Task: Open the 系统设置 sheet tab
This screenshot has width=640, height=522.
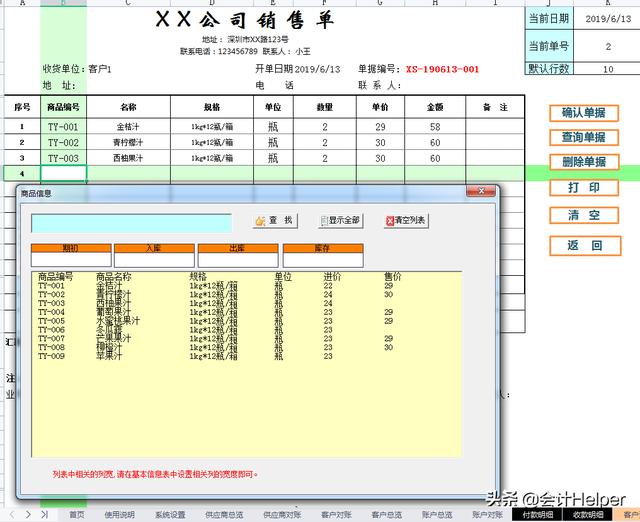Action: [x=170, y=515]
